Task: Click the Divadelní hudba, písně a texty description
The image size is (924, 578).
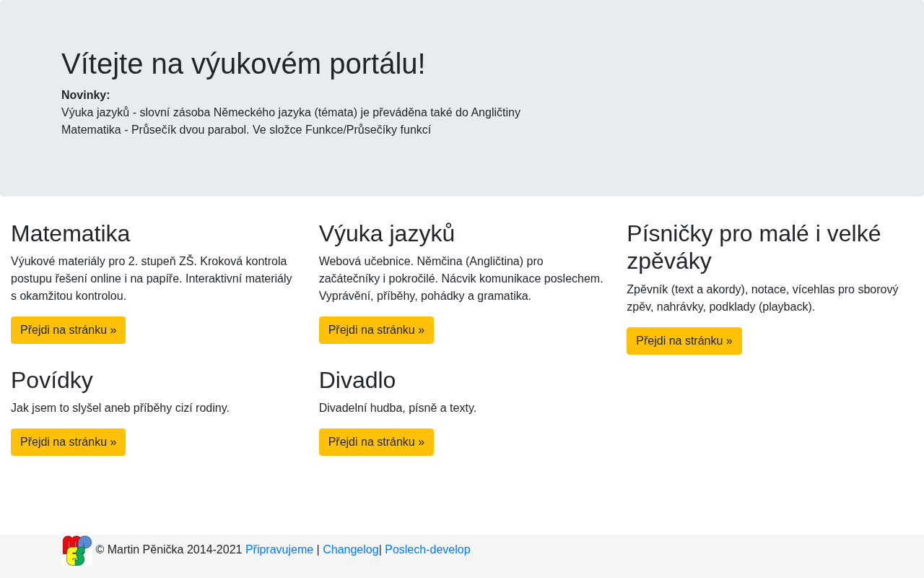Action: [398, 408]
